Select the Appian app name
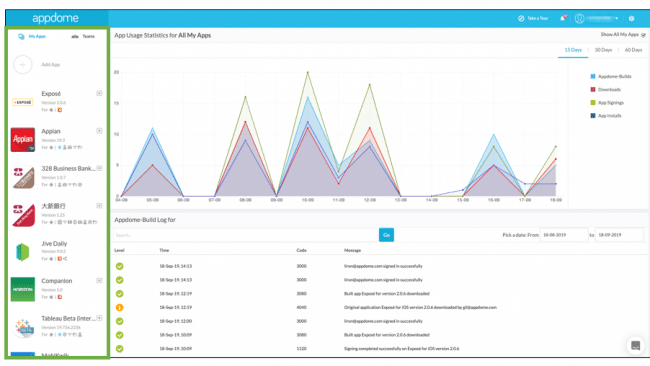650x366 pixels. (51, 131)
